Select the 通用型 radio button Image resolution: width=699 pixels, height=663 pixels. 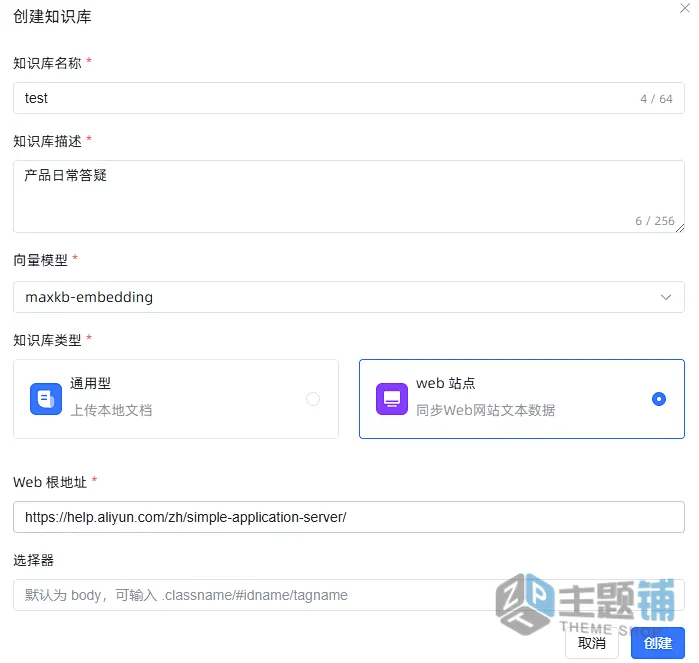[x=313, y=399]
